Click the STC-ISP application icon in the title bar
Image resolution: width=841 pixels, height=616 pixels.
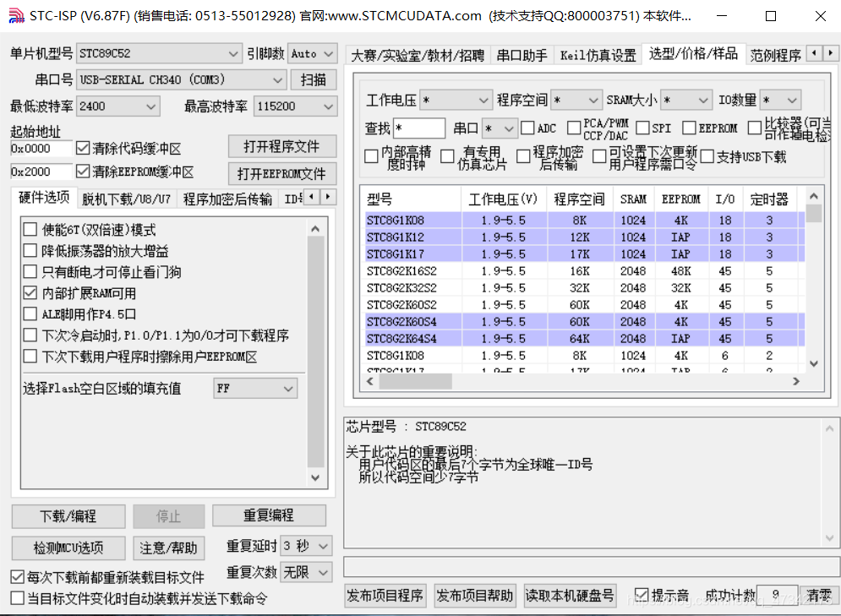16,14
